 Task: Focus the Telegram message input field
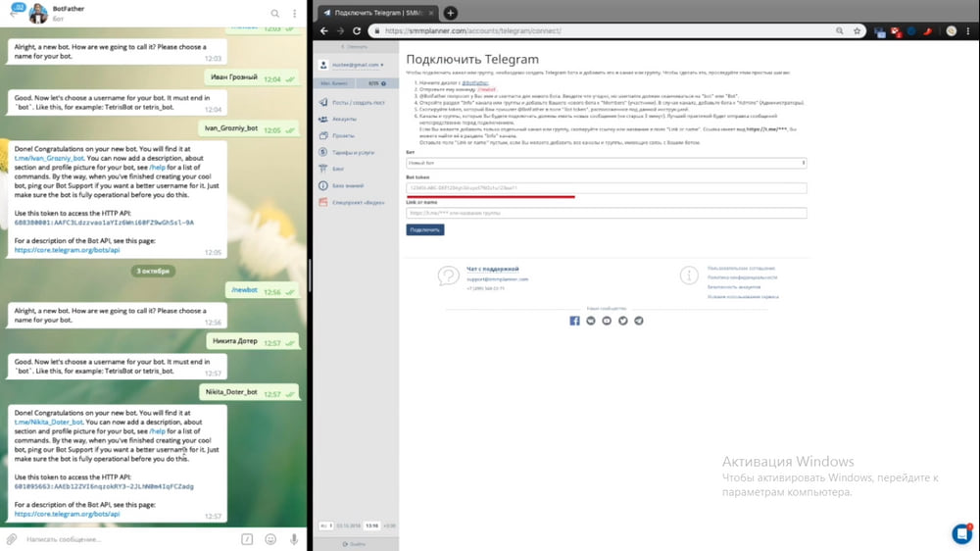pos(128,538)
